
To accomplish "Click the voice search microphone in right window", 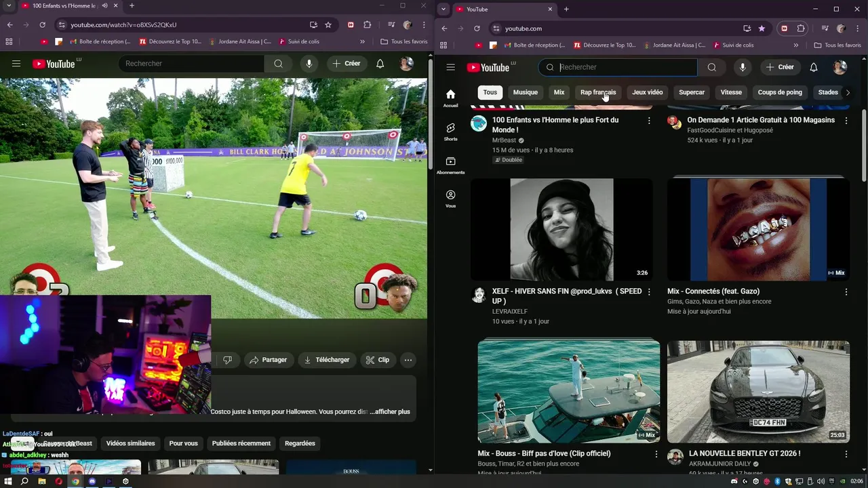I will pyautogui.click(x=743, y=67).
